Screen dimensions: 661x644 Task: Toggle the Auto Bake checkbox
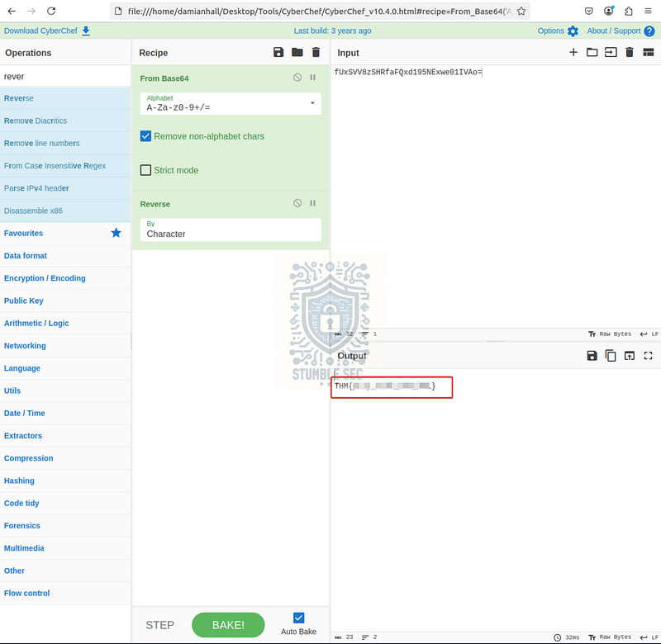[x=298, y=618]
